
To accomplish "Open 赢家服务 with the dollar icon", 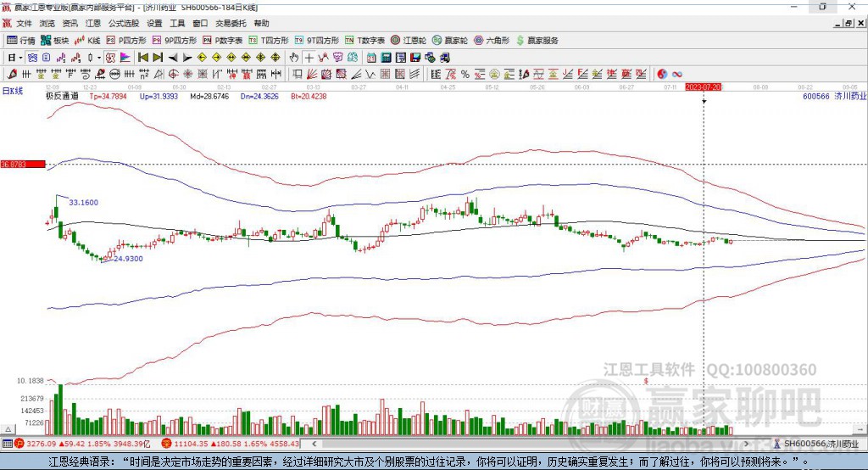I will click(x=537, y=41).
